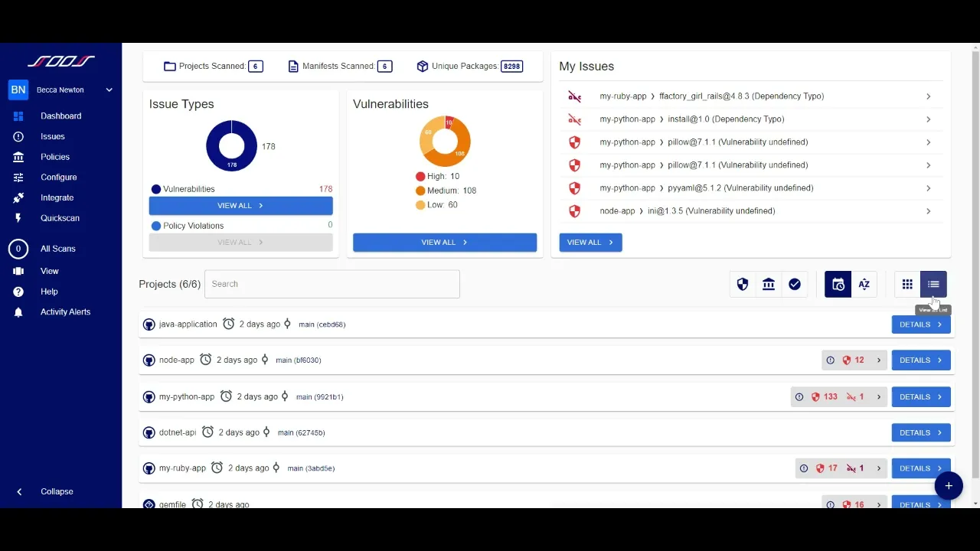Open the Dashboard page from sidebar
The image size is (980, 551).
60,116
